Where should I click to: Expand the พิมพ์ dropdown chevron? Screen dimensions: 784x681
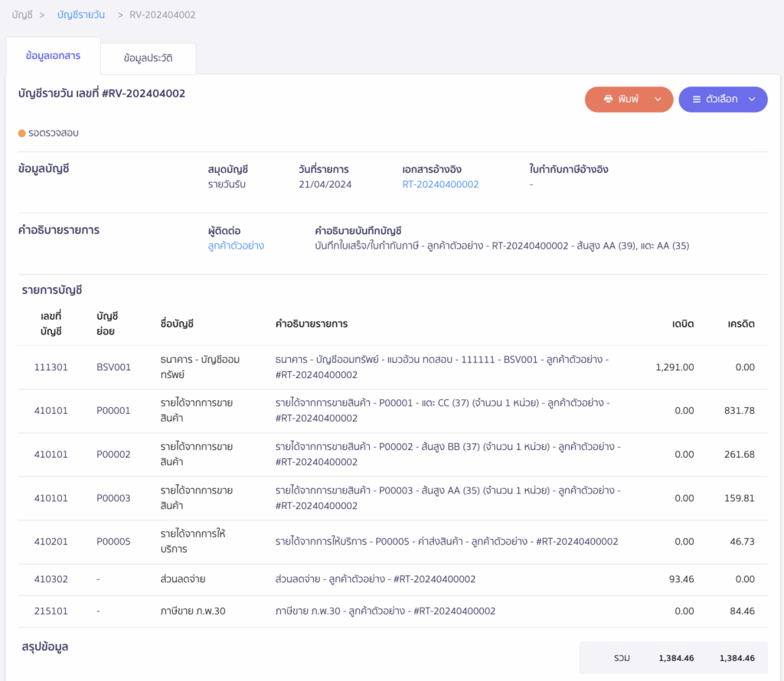pyautogui.click(x=658, y=99)
